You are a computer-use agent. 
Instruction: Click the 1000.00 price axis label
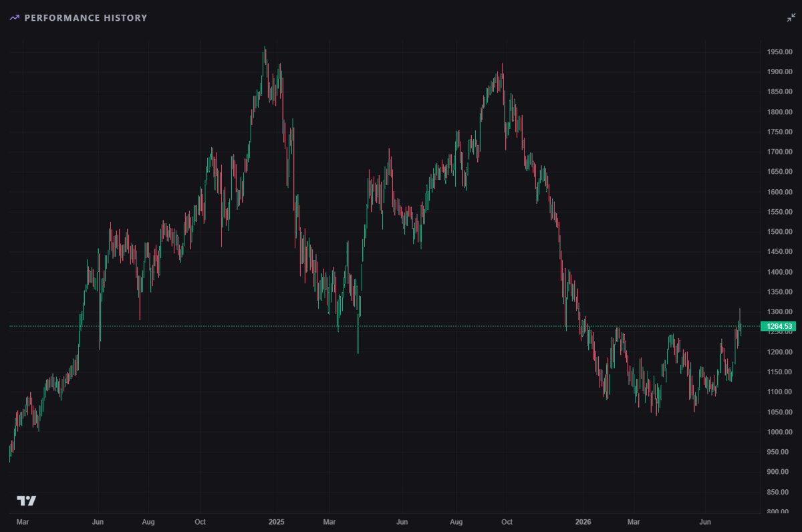(780, 432)
